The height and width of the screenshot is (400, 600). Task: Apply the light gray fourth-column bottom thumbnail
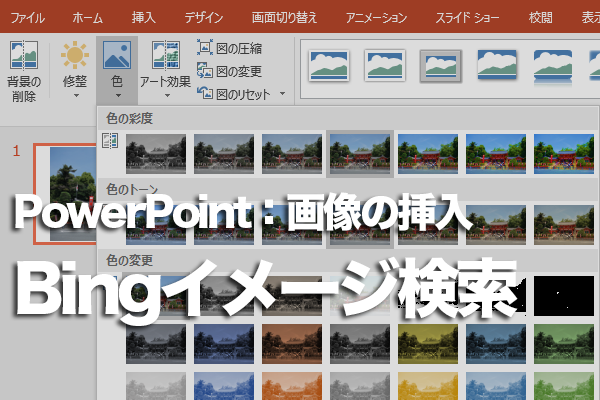coord(360,386)
